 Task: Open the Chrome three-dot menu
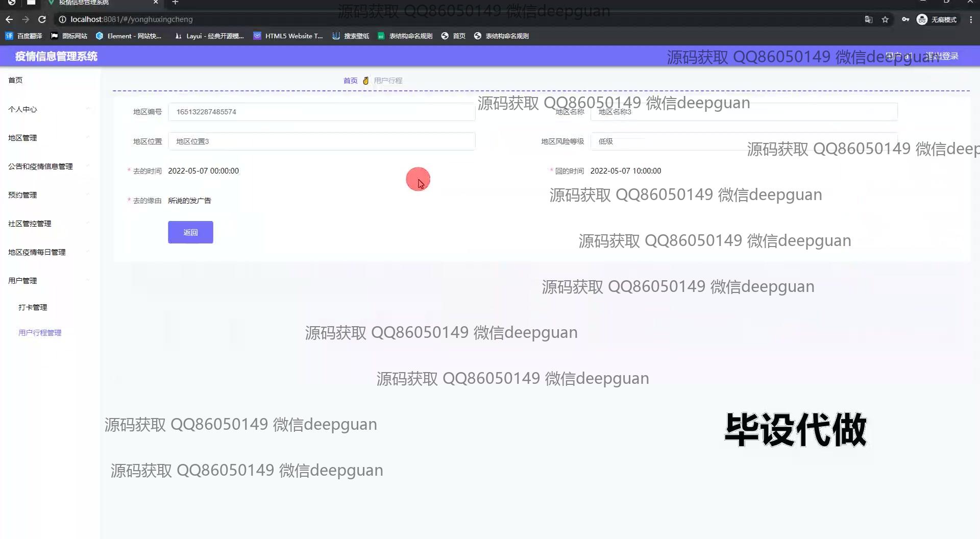tap(971, 19)
